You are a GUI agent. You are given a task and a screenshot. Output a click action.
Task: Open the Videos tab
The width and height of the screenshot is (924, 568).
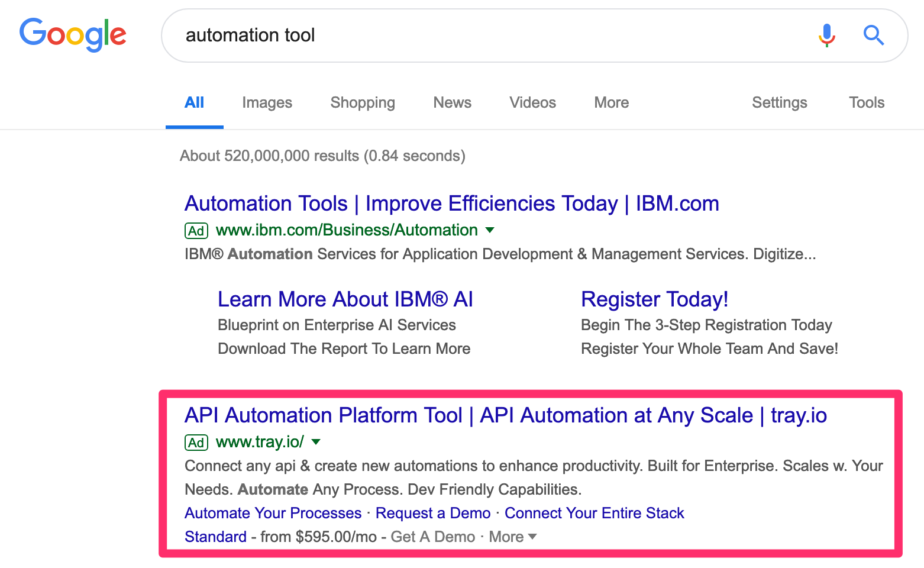tap(532, 103)
